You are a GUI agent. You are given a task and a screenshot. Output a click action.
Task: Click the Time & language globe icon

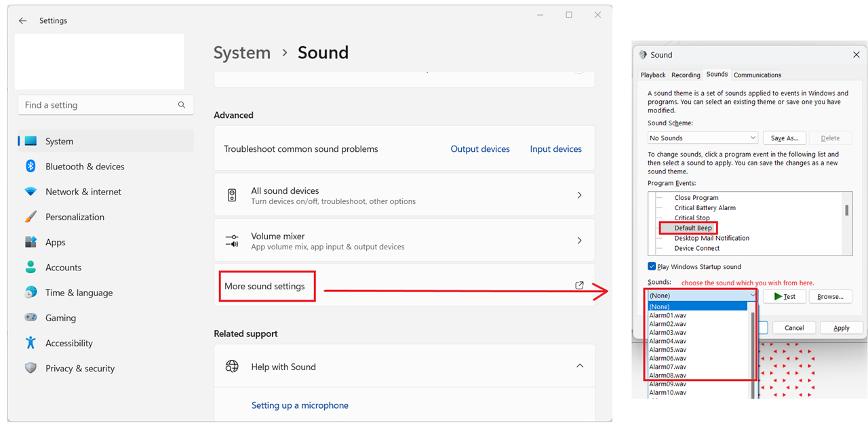[31, 292]
